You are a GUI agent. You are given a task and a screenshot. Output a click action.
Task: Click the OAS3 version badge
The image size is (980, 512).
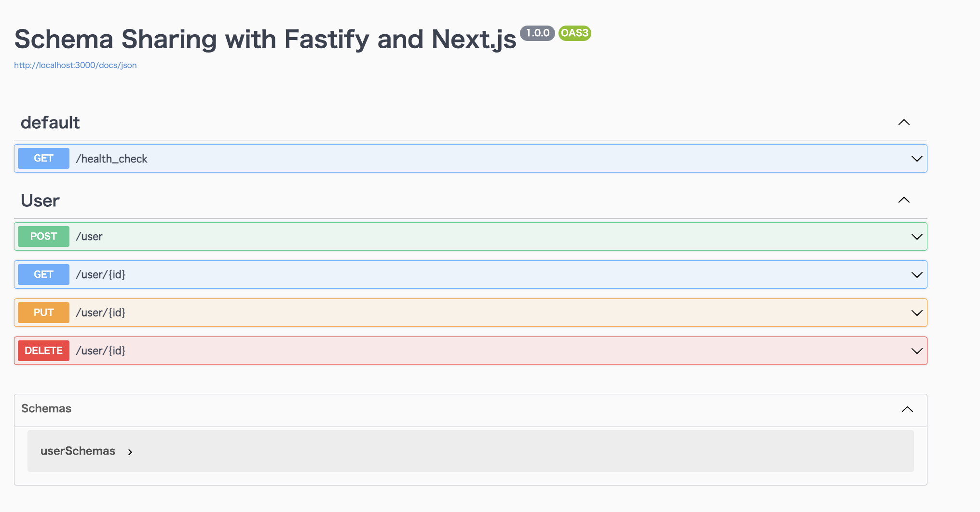(x=575, y=33)
